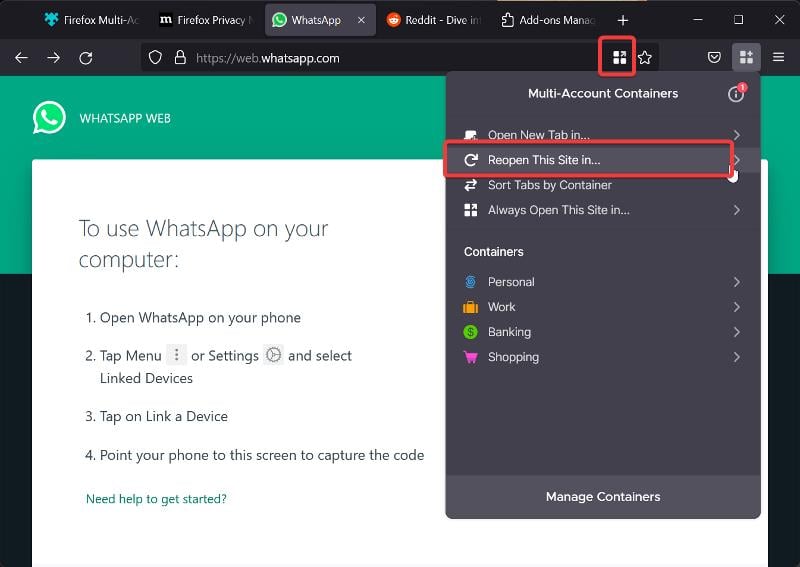Click the Settings gear icon in instructions
800x567 pixels.
point(273,354)
